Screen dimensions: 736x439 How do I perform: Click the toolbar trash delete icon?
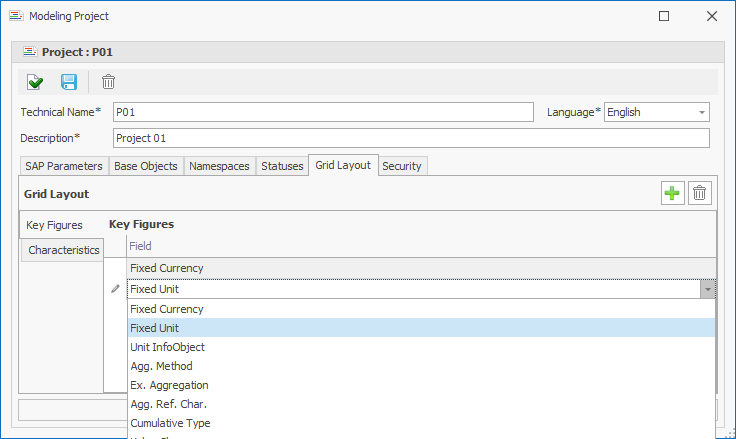[x=108, y=82]
